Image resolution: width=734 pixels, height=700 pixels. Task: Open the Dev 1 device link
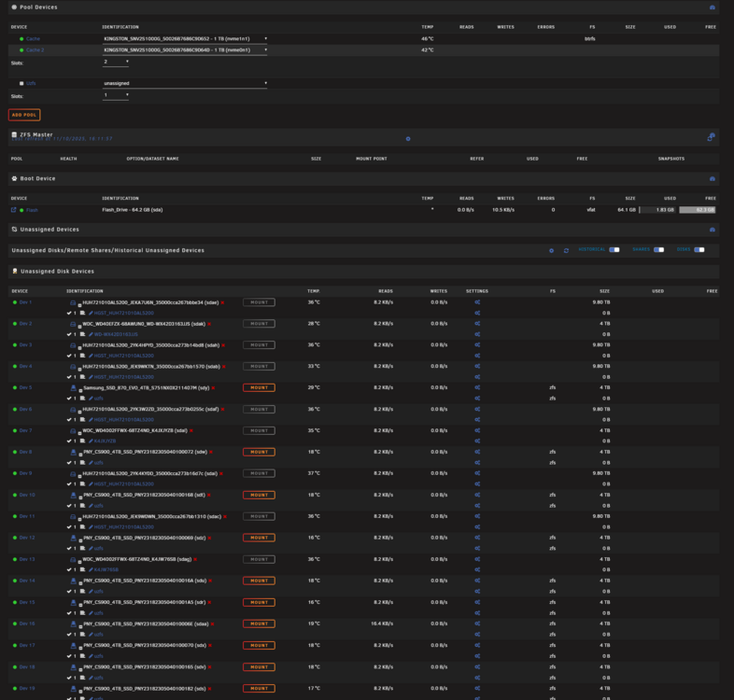tap(25, 302)
